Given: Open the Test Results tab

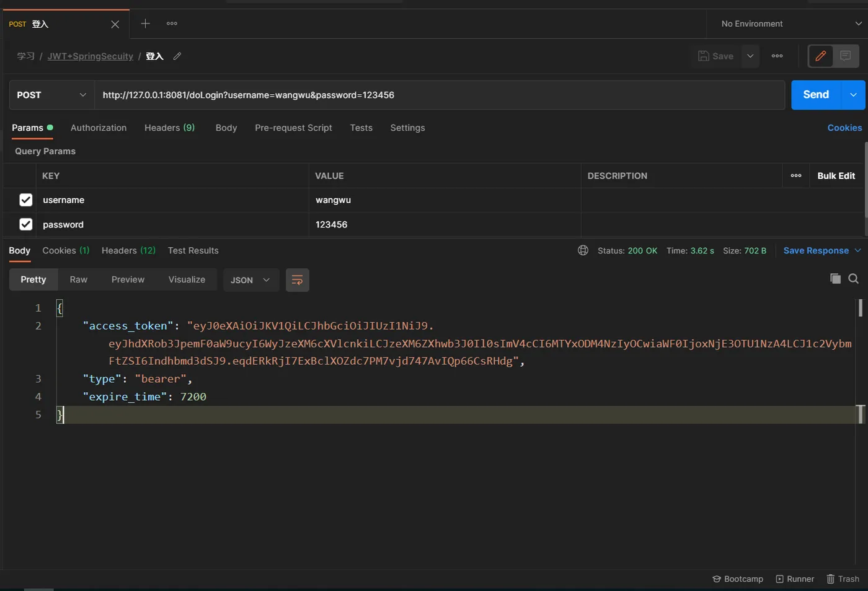Looking at the screenshot, I should pyautogui.click(x=193, y=251).
